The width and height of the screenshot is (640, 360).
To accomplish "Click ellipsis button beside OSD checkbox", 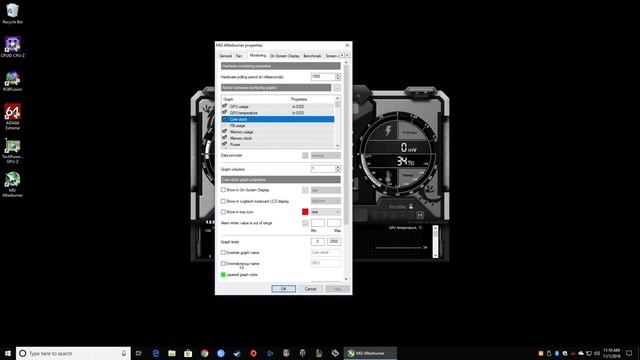I will [x=305, y=190].
